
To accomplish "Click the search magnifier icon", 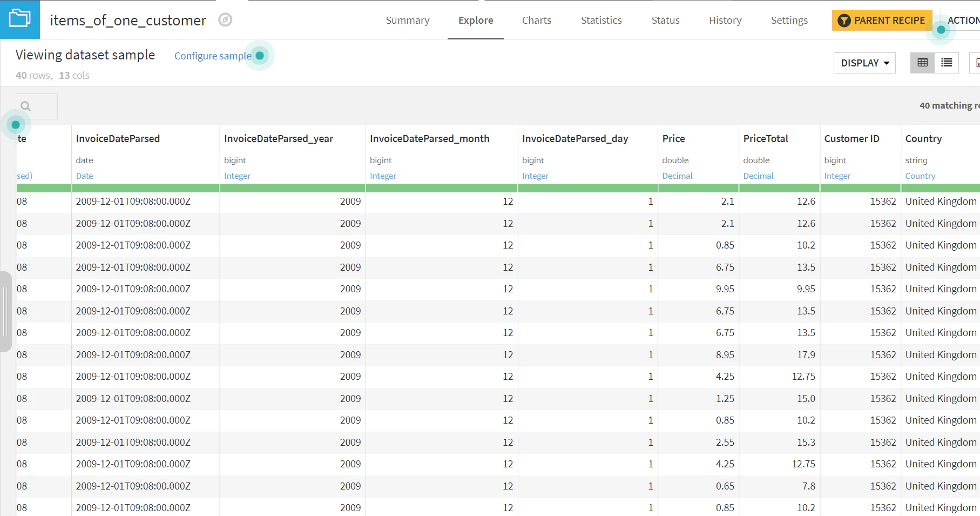I will (25, 106).
